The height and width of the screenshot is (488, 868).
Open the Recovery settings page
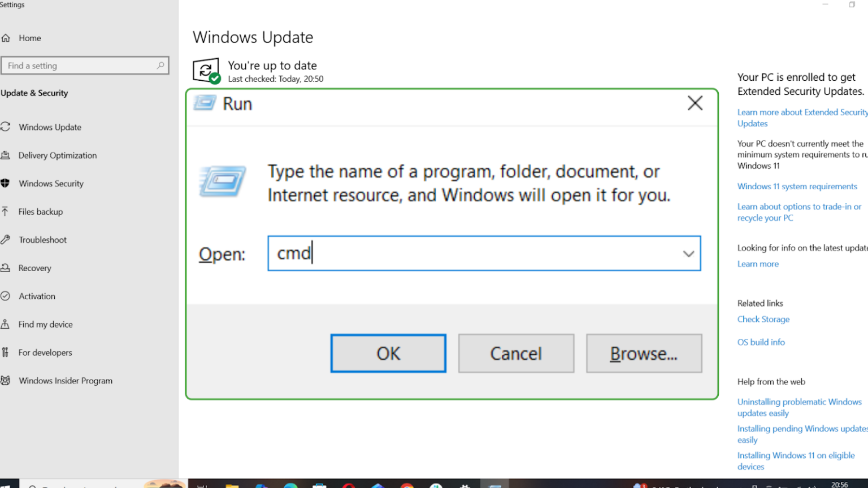pyautogui.click(x=34, y=268)
